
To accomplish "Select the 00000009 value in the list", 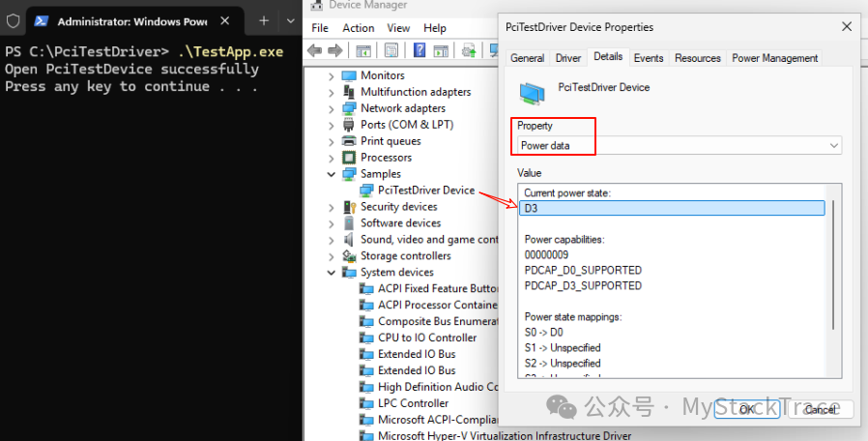I will 546,255.
